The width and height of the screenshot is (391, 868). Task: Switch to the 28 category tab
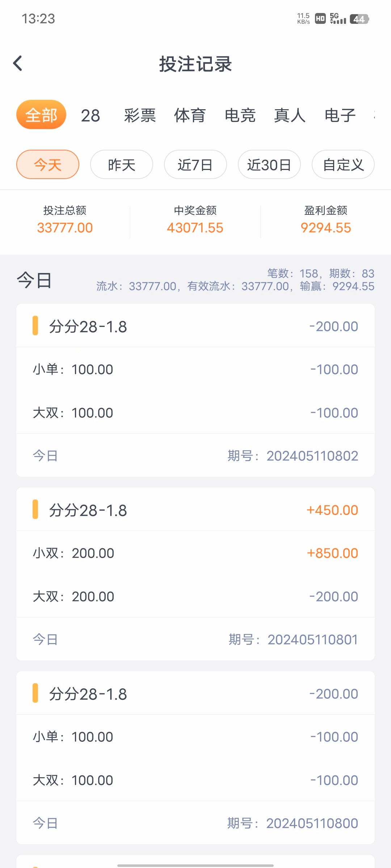(x=91, y=116)
